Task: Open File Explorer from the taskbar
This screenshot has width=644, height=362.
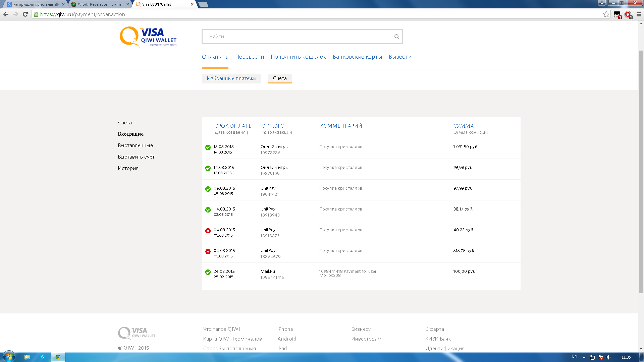Action: (27, 357)
